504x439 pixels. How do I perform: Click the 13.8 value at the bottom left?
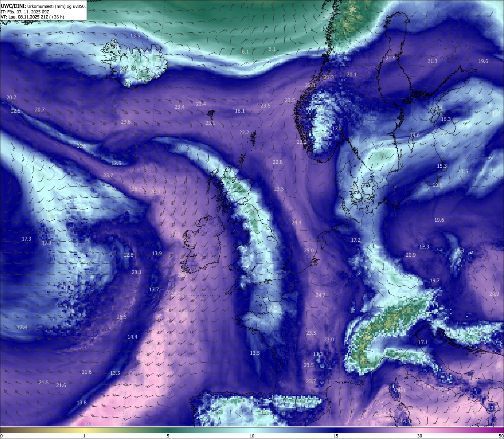82,403
